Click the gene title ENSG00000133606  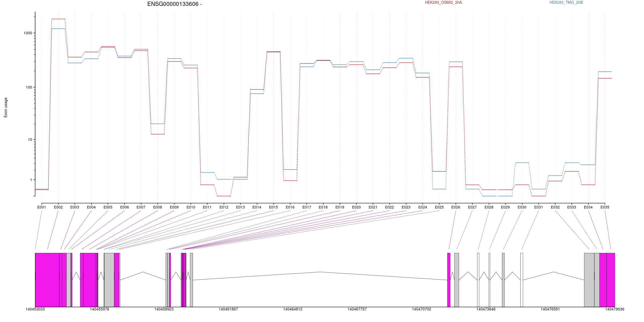click(x=173, y=4)
